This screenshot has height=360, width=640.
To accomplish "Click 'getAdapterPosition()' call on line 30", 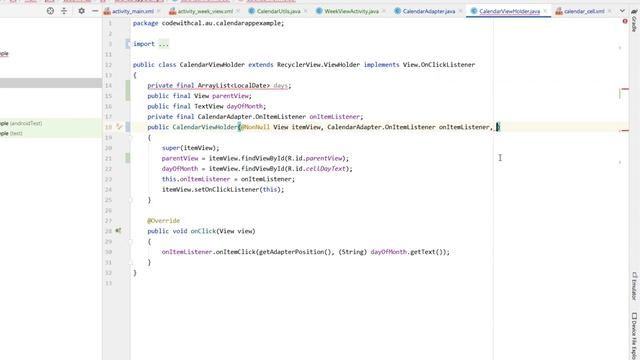I will 295,252.
